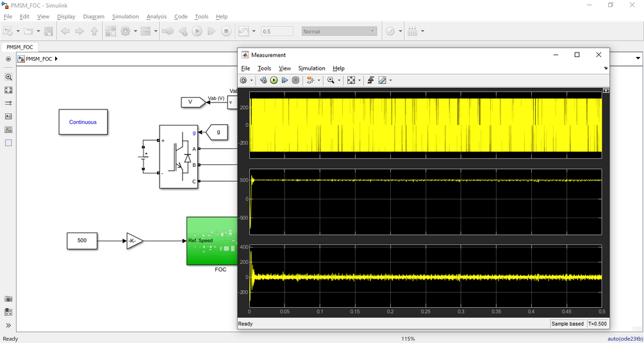Click the Screenshot camera icon in palette
Screen dimensions: 644x343
(x=8, y=299)
